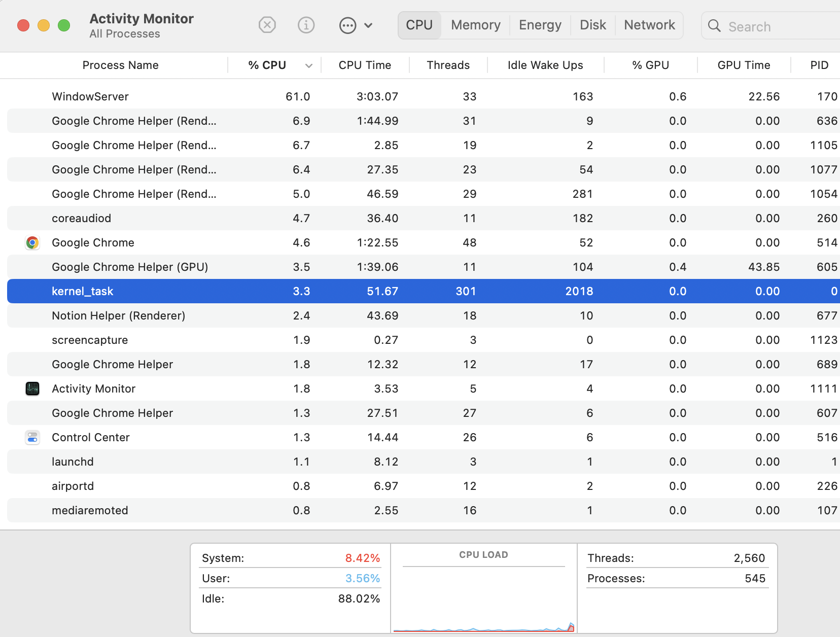This screenshot has width=840, height=637.
Task: Click the All Processes subtitle
Action: (x=125, y=34)
